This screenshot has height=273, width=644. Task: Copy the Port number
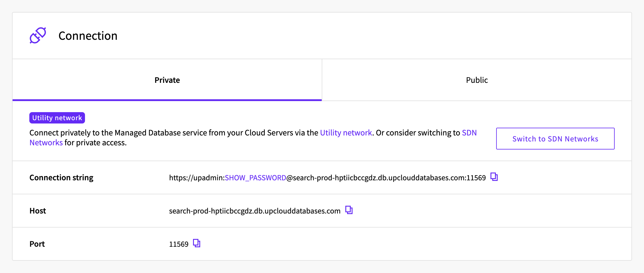[x=197, y=243]
